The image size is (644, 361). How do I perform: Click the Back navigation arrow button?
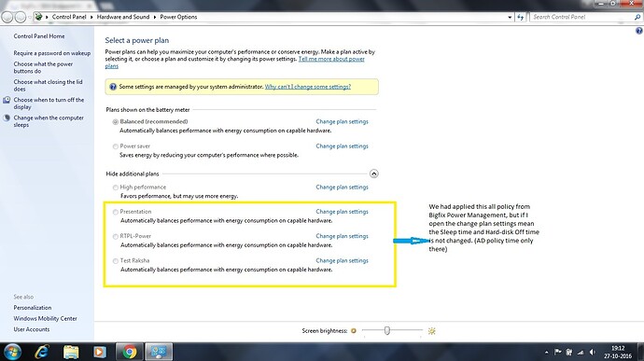coord(7,17)
